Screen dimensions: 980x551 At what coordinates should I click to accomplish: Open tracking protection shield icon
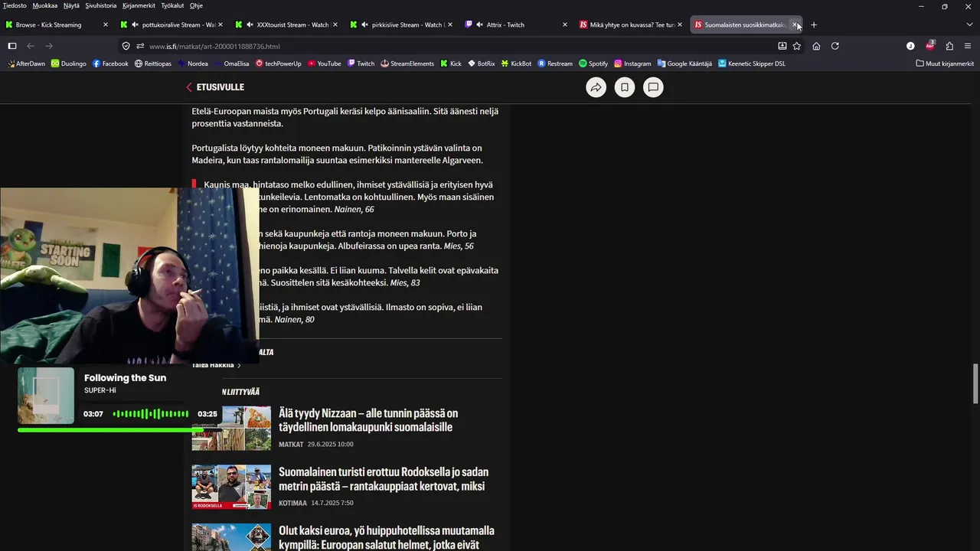click(126, 46)
